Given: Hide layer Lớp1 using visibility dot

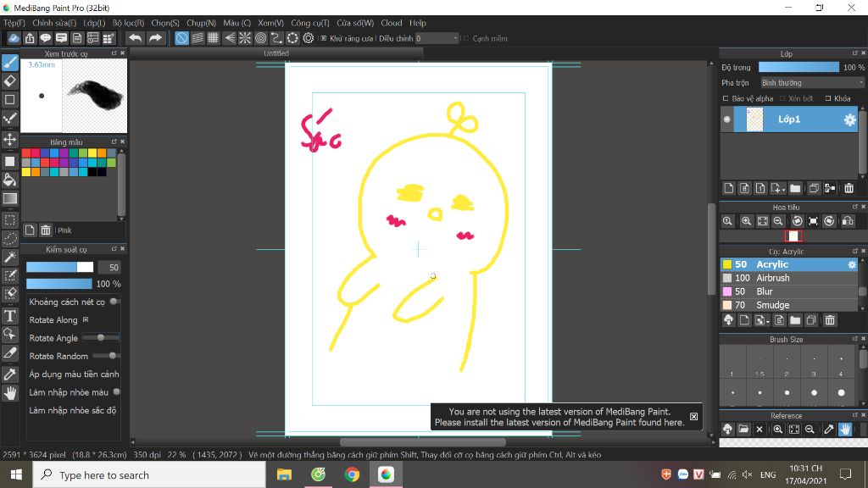Looking at the screenshot, I should click(726, 119).
